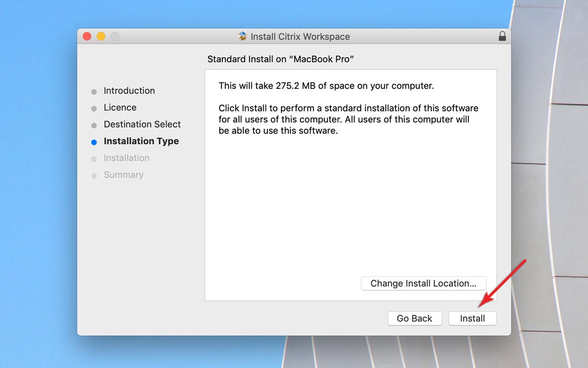Click the blue bullet beside Installation Type
Viewport: 588px width, 368px height.
point(94,142)
